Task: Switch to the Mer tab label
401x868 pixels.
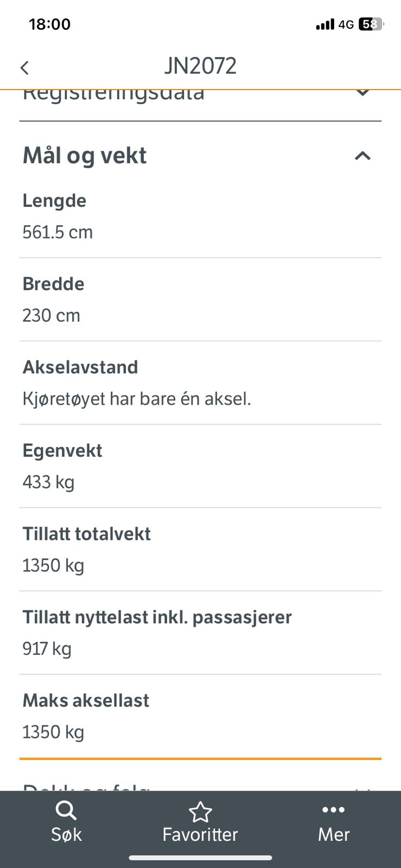Action: point(334,834)
